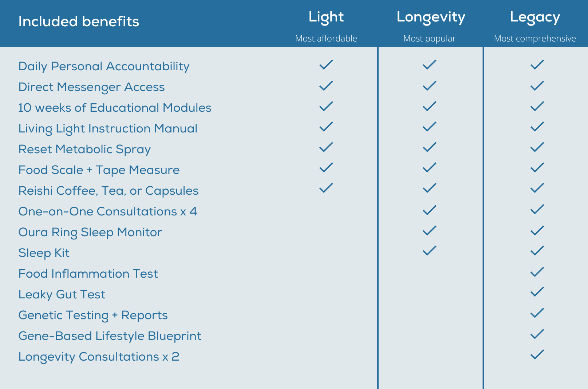Screen dimensions: 588x389
Task: Click Legacy checkmark for Gene-Based Lifestyle Blueprint
Action: pyautogui.click(x=537, y=334)
